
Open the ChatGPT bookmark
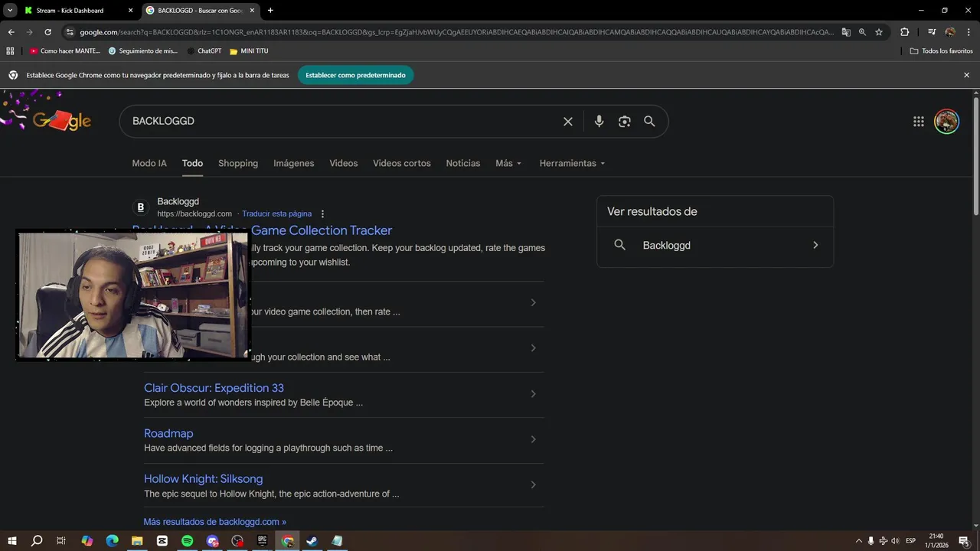pos(204,51)
